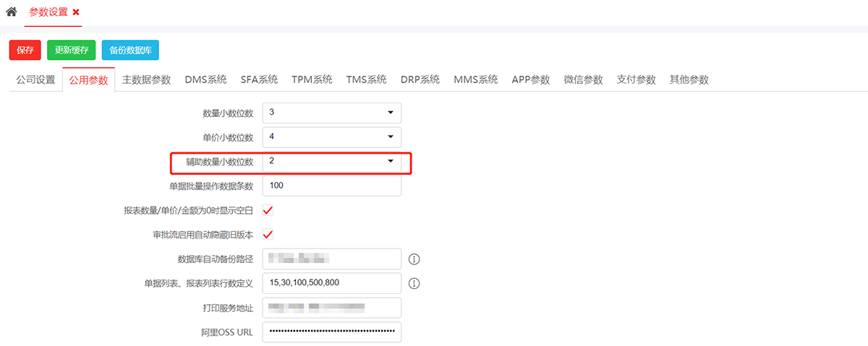Image resolution: width=868 pixels, height=346 pixels.
Task: Toggle 审批流启用自动隐藏旧版本 checkbox
Action: coord(268,235)
